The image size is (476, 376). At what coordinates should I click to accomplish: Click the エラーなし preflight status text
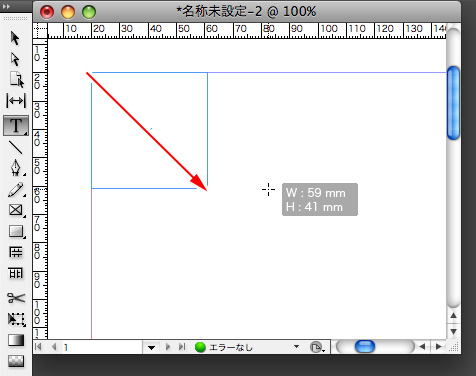[231, 347]
